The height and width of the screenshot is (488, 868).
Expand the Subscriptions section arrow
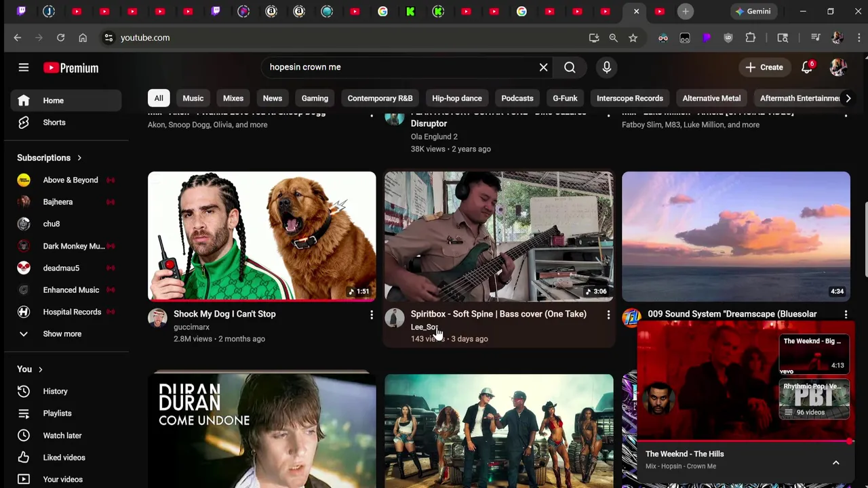tap(79, 158)
